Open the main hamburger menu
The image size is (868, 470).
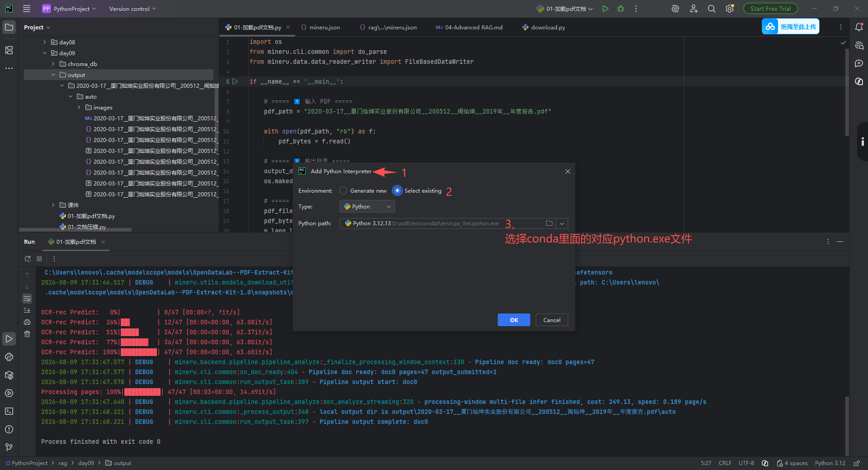click(x=27, y=9)
